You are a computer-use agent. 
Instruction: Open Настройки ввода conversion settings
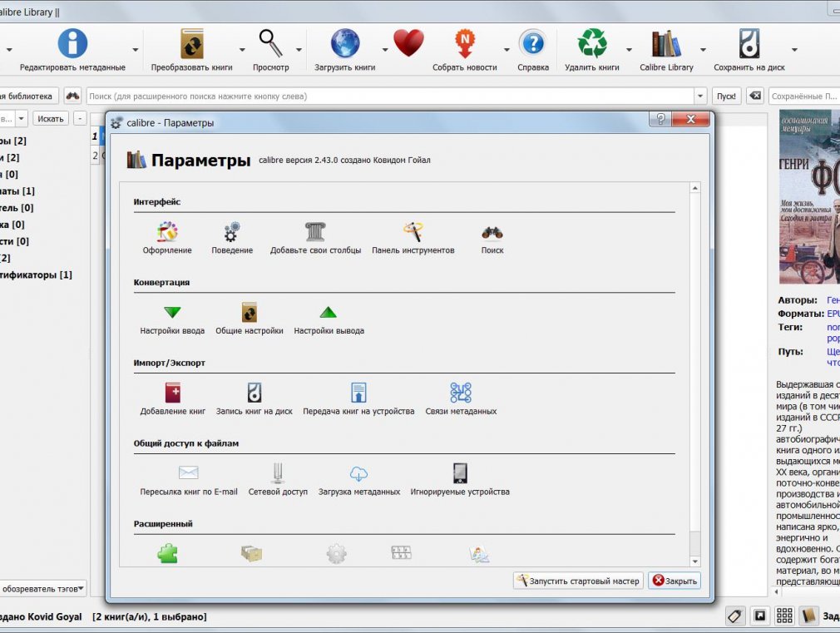pyautogui.click(x=172, y=319)
